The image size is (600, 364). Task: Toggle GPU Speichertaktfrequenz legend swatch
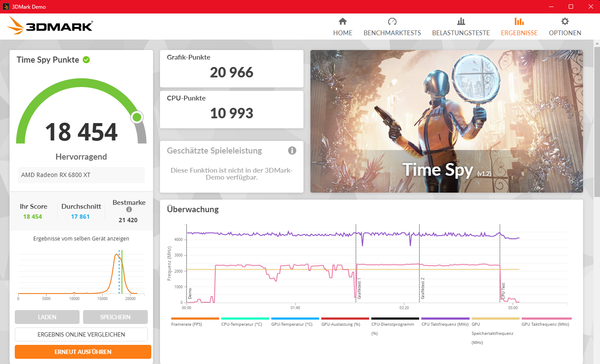pyautogui.click(x=495, y=318)
